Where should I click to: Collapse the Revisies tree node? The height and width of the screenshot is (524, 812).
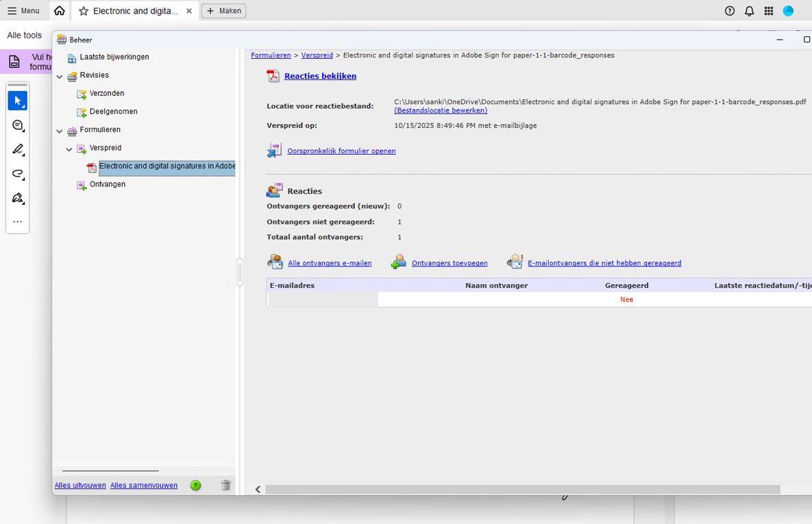pyautogui.click(x=60, y=77)
